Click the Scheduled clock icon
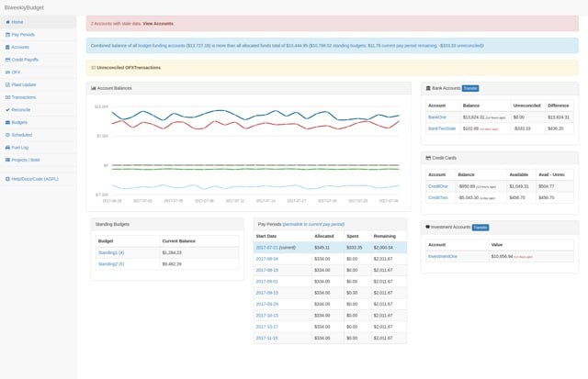The height and width of the screenshot is (379, 588). [x=7, y=135]
